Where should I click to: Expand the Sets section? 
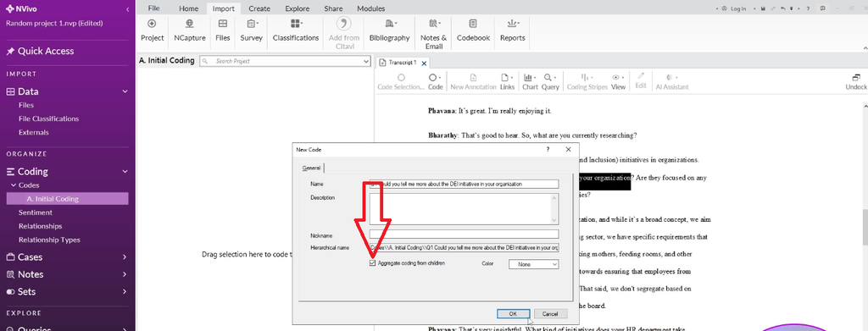[125, 291]
